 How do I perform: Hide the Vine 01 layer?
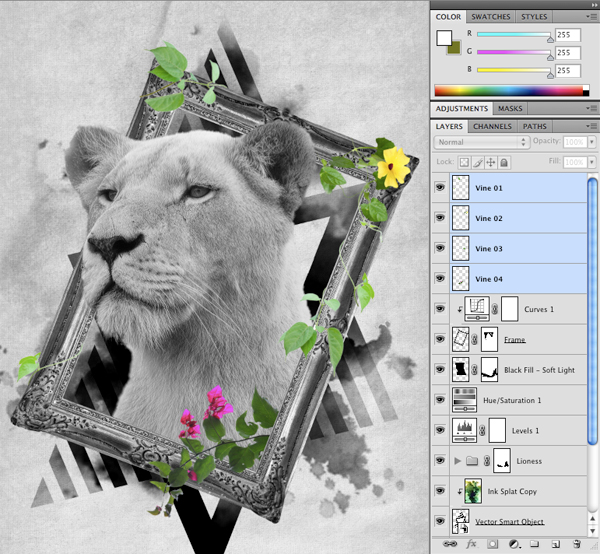point(440,187)
